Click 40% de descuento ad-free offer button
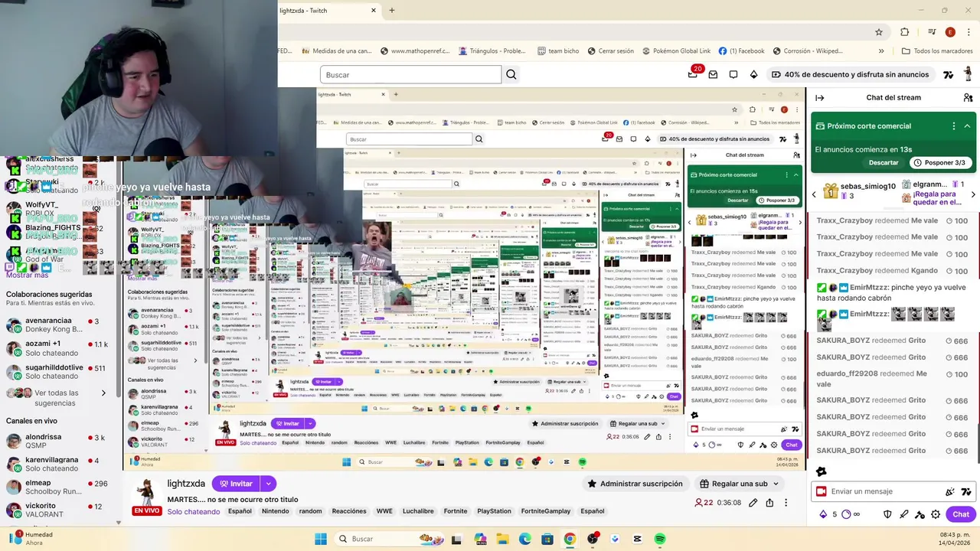The width and height of the screenshot is (980, 551). tap(850, 75)
